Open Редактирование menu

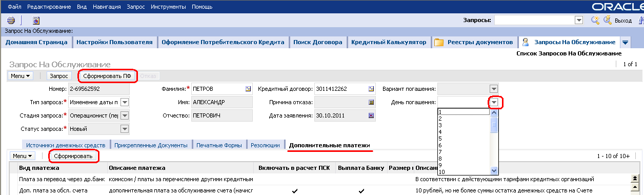49,7
